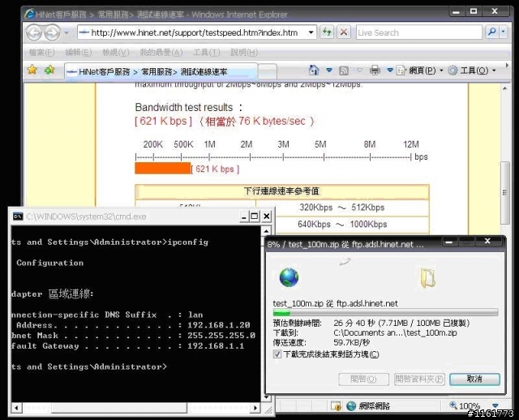Click the RSS feeds icon
This screenshot has width=519, height=420.
pos(344,71)
